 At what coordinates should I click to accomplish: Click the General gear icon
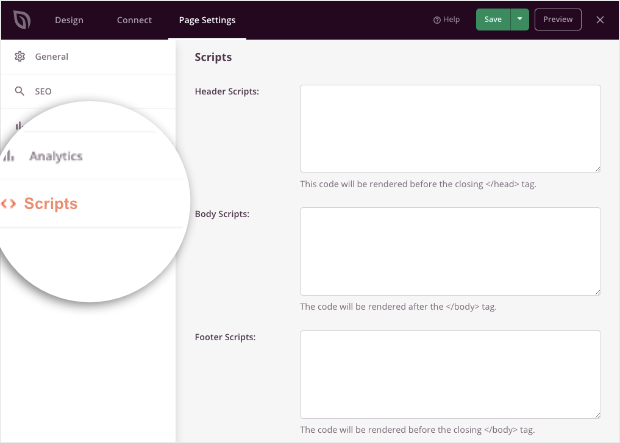pyautogui.click(x=19, y=57)
